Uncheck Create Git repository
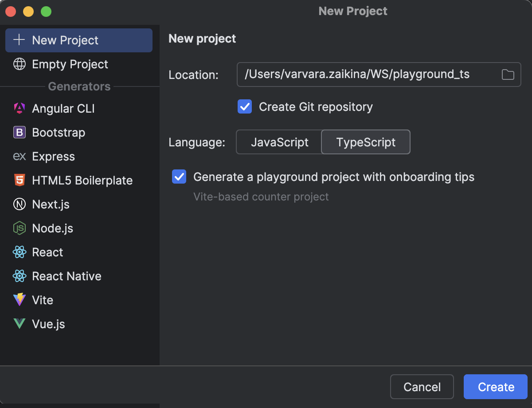Image resolution: width=532 pixels, height=408 pixels. (245, 106)
